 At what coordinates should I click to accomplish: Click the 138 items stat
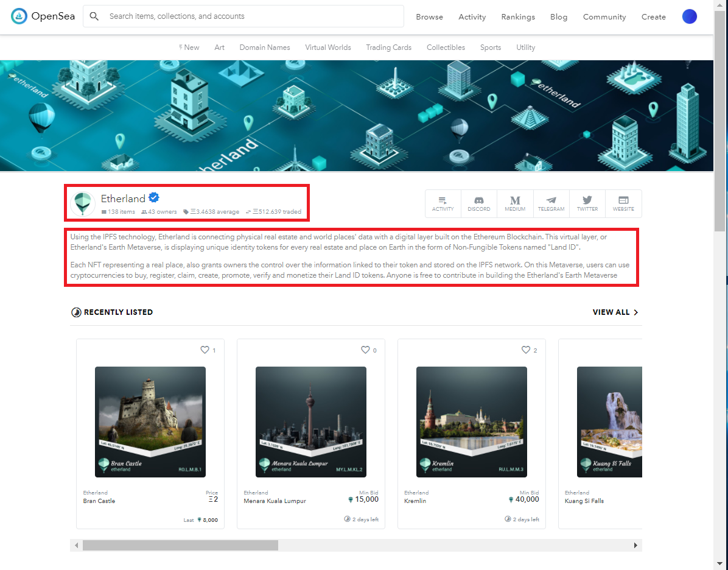(118, 212)
